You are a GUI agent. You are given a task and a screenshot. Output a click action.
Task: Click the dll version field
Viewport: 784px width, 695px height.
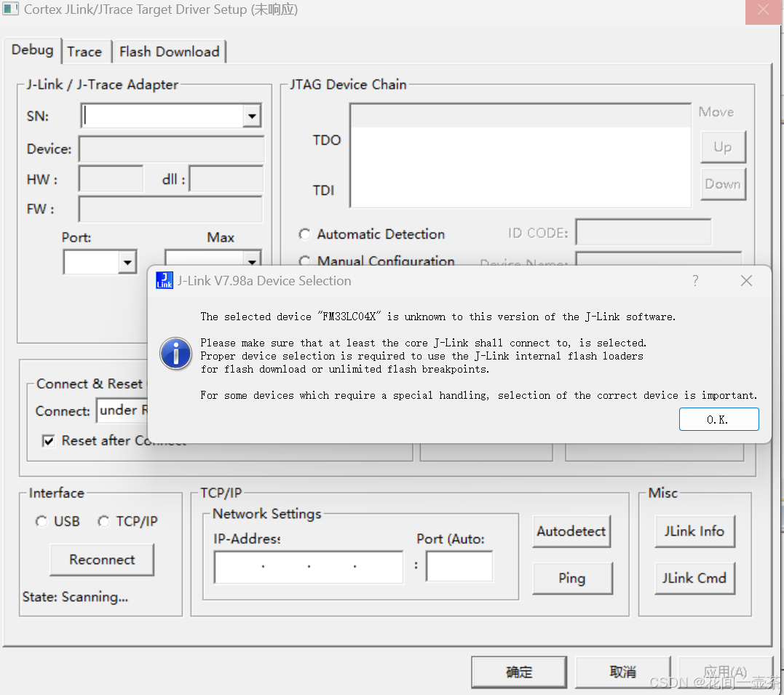pos(226,179)
